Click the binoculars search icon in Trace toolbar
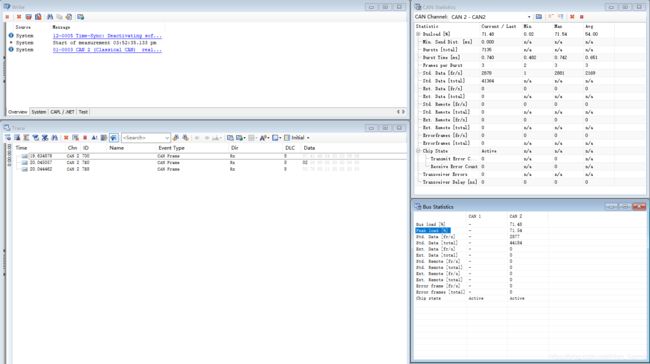The width and height of the screenshot is (650, 364). coord(54,138)
